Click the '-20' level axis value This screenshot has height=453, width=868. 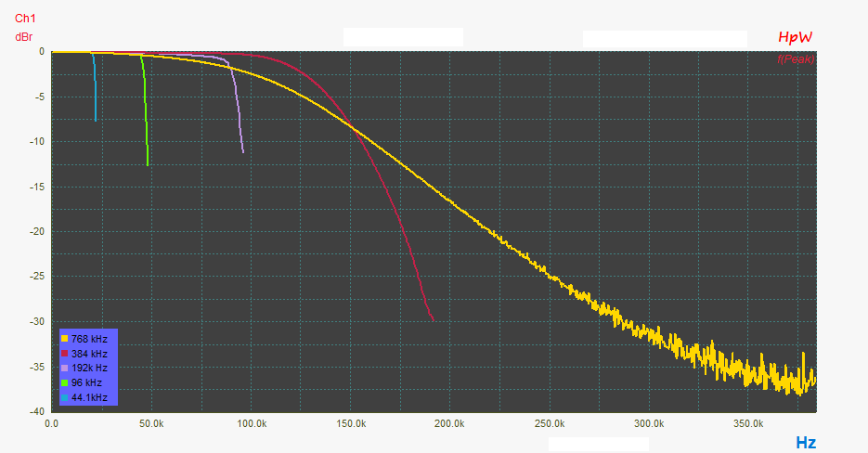(x=38, y=232)
